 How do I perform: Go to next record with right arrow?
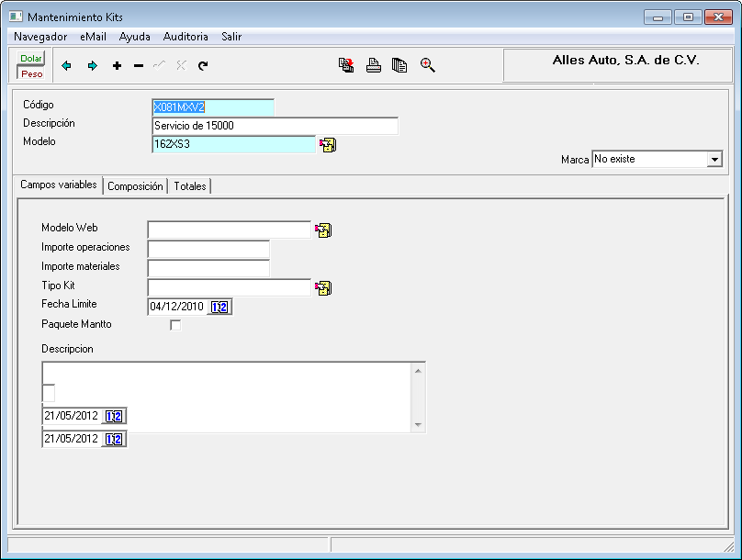pyautogui.click(x=92, y=66)
